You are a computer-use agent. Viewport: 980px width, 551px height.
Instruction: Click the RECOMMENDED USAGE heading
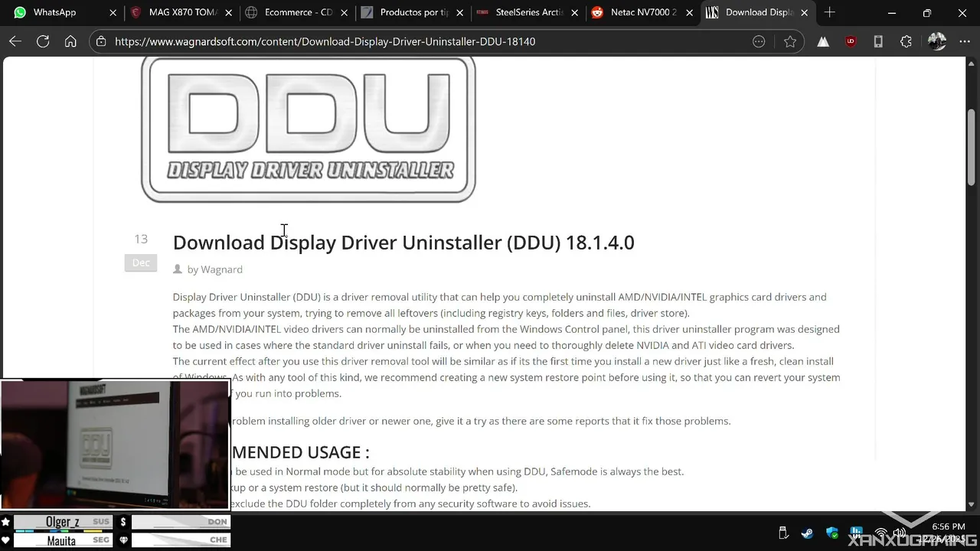300,452
